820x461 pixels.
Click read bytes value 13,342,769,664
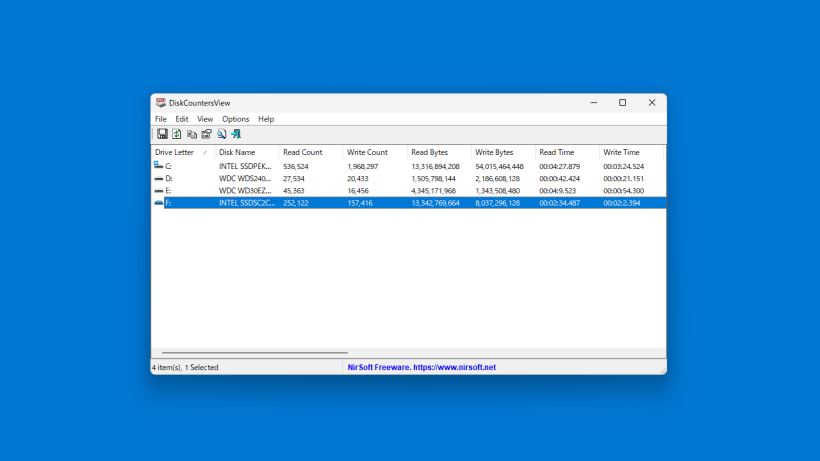[435, 203]
